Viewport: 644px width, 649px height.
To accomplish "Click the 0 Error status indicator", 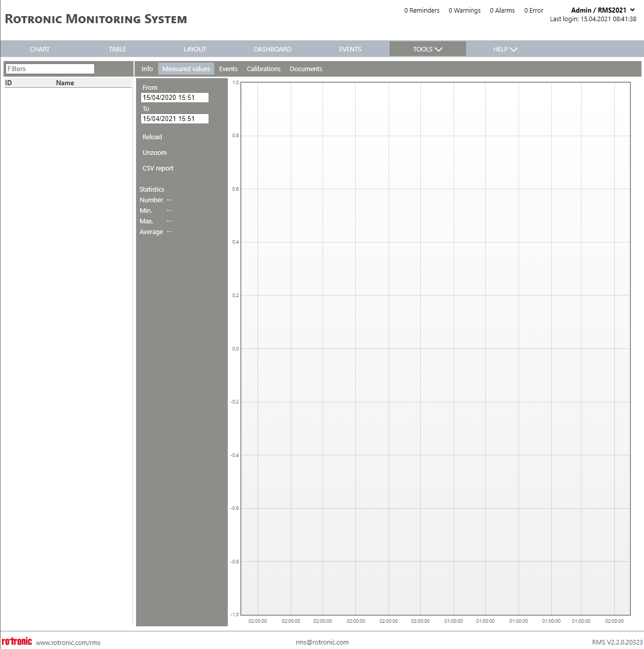I will point(534,11).
